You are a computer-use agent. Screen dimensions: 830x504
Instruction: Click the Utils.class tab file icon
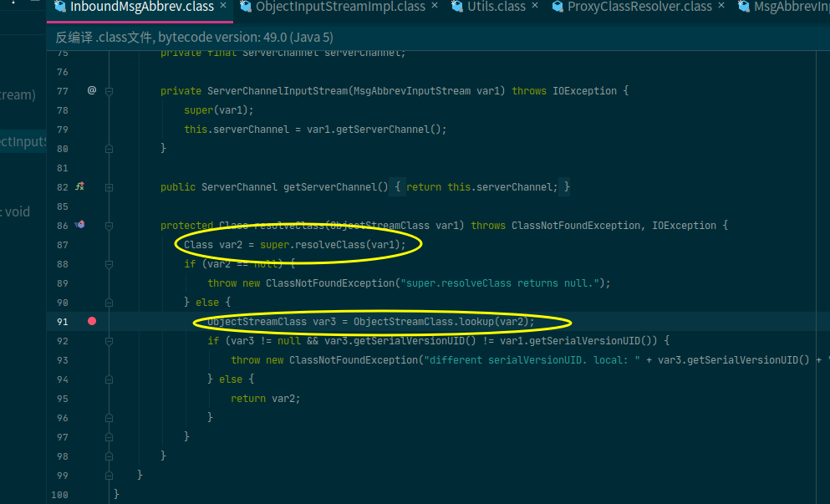[x=457, y=7]
